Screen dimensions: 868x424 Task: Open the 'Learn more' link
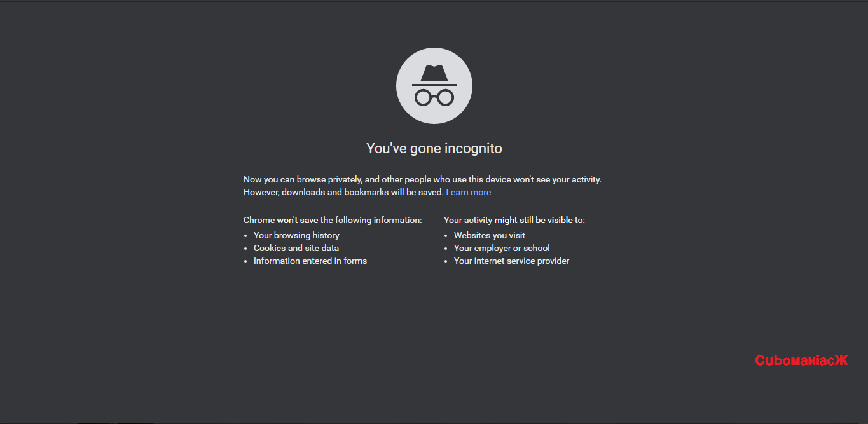pyautogui.click(x=469, y=192)
